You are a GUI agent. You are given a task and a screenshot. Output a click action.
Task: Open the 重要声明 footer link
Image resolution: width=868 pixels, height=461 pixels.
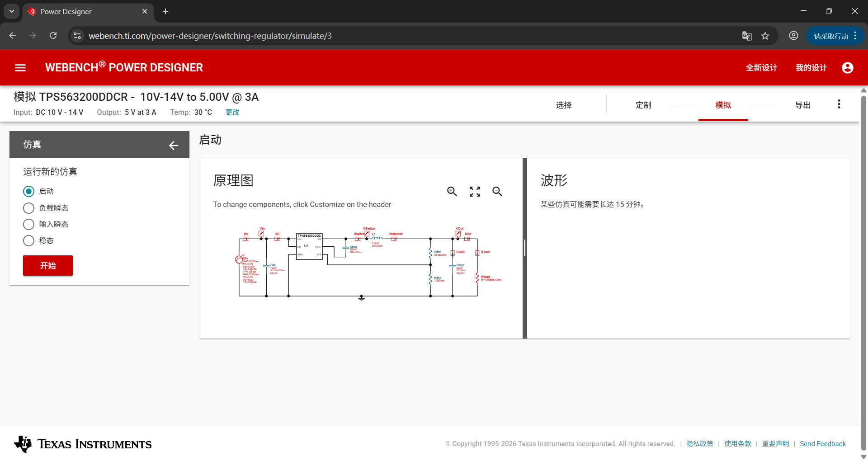click(775, 444)
